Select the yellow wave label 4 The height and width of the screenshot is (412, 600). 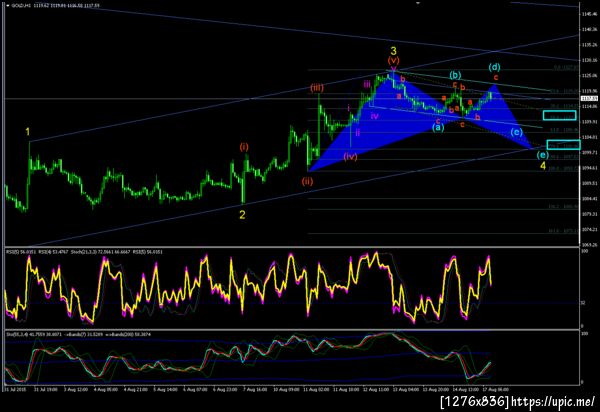(x=543, y=166)
